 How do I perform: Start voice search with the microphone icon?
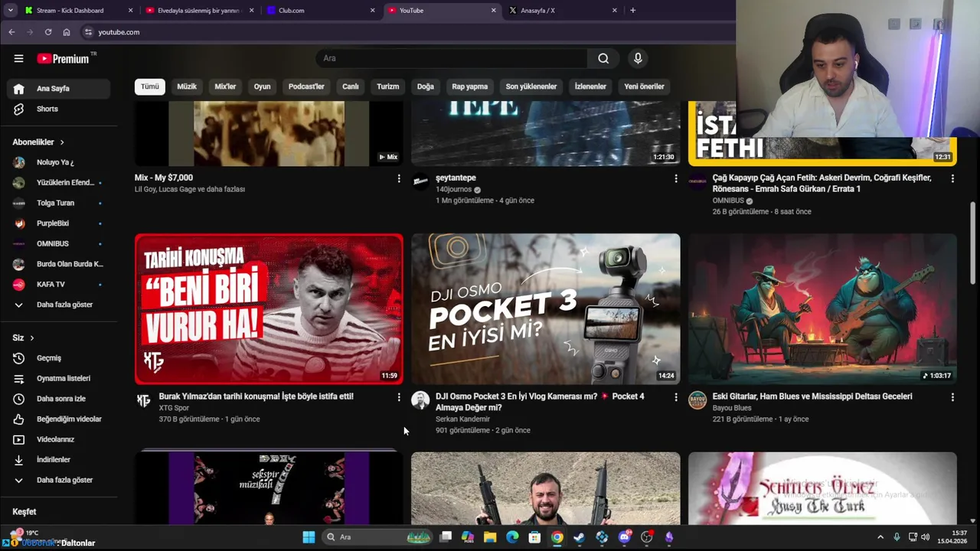pyautogui.click(x=638, y=58)
